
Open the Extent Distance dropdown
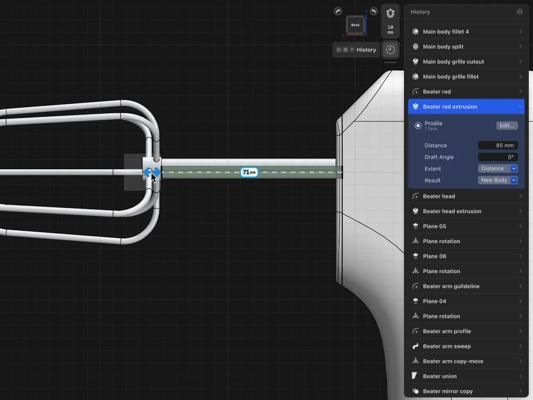[498, 169]
